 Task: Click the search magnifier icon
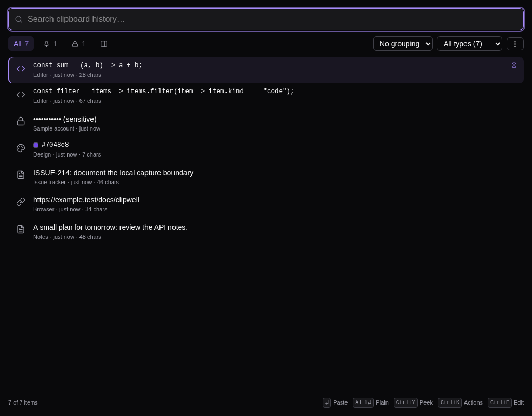pos(19,19)
